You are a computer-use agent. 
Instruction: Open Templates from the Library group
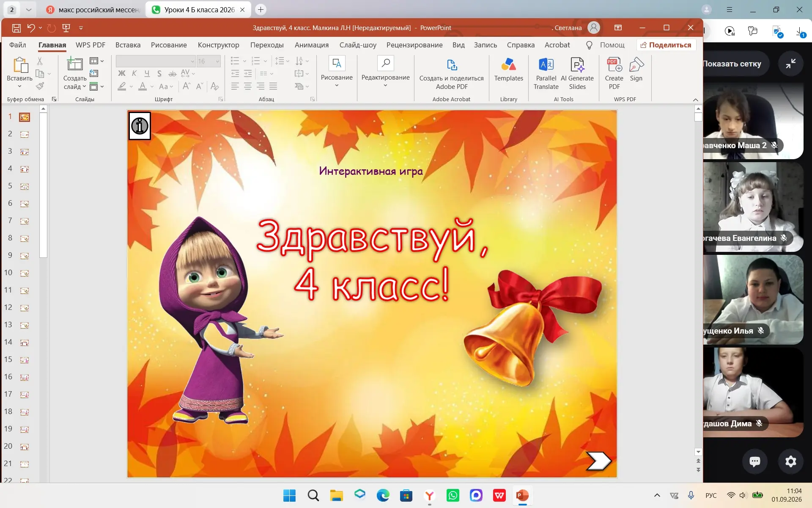(x=509, y=70)
